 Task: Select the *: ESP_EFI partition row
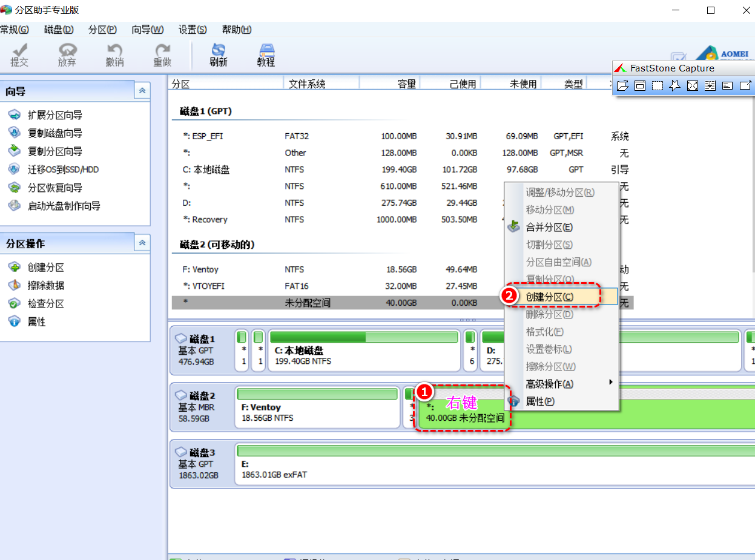pos(403,136)
